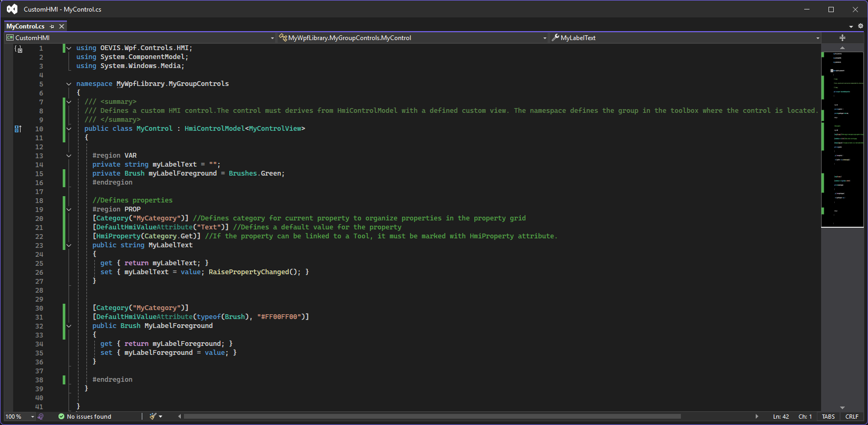Toggle the TABS indentation setting
This screenshot has width=868, height=425.
point(828,417)
